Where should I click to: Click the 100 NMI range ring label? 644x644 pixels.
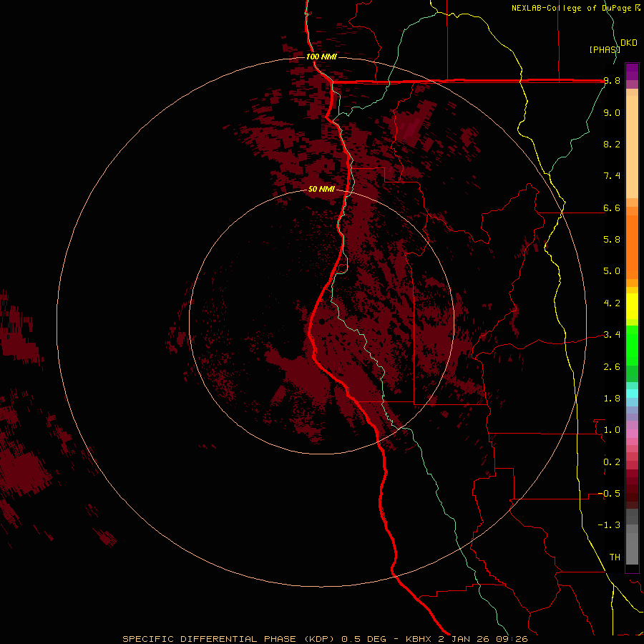(321, 57)
